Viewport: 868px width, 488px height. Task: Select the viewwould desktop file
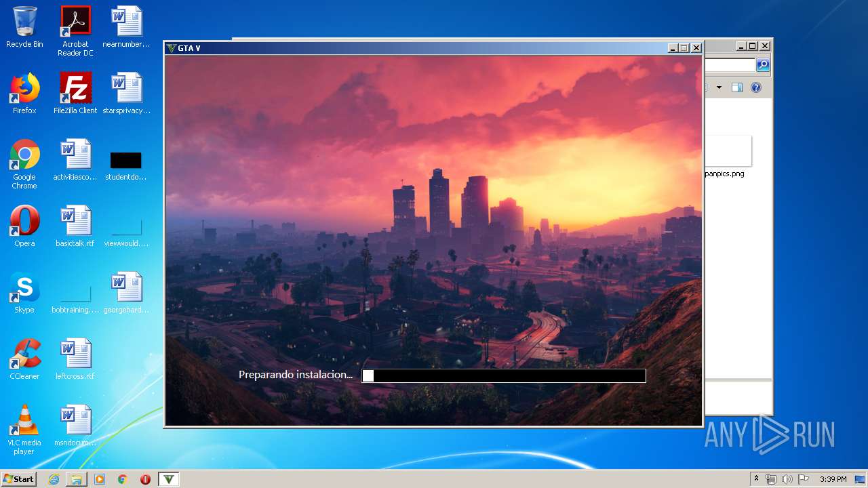(126, 233)
